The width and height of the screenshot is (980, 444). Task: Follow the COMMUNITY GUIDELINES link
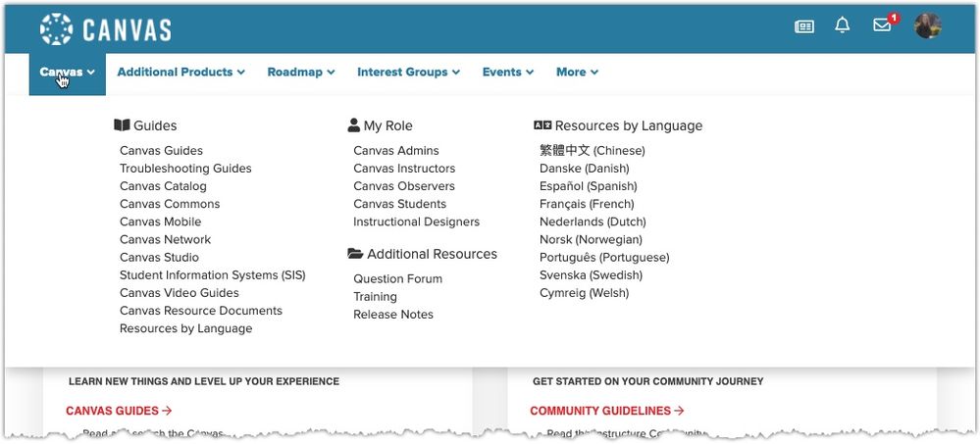pos(607,411)
